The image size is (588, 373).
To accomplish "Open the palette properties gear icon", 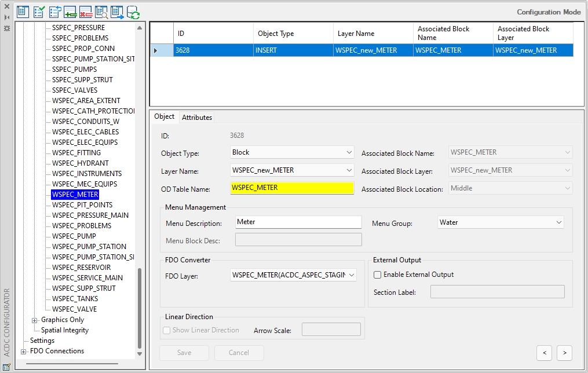I will (x=7, y=28).
